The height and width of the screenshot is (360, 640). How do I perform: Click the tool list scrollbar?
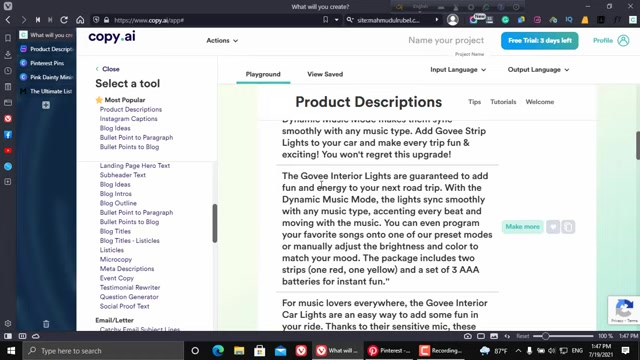point(215,223)
